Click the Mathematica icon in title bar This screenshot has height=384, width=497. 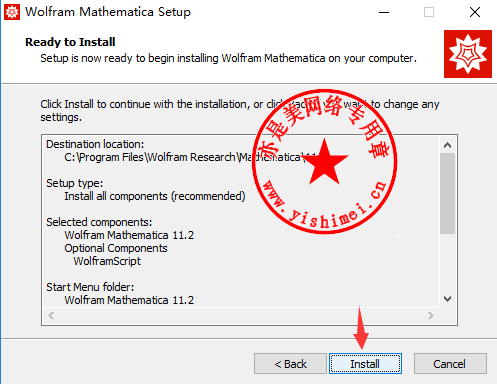12,12
